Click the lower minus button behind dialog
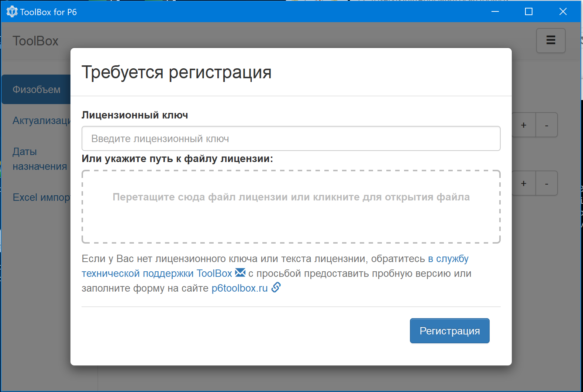Screen dimensions: 583x392 pyautogui.click(x=546, y=183)
